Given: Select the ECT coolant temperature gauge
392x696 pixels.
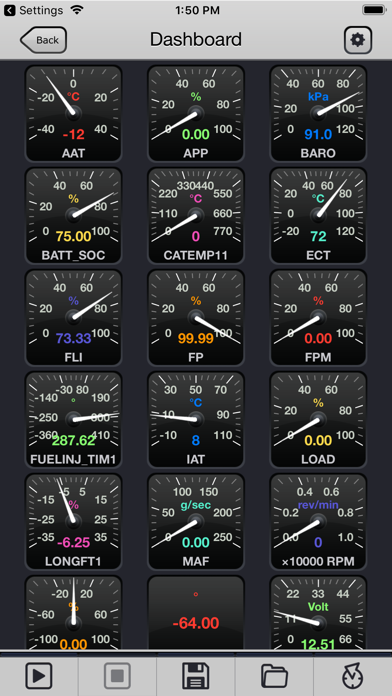Looking at the screenshot, I should pyautogui.click(x=318, y=216).
